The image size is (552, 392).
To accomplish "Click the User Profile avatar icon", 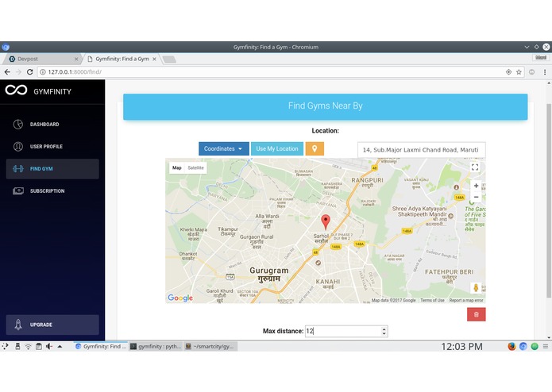I will click(x=18, y=146).
